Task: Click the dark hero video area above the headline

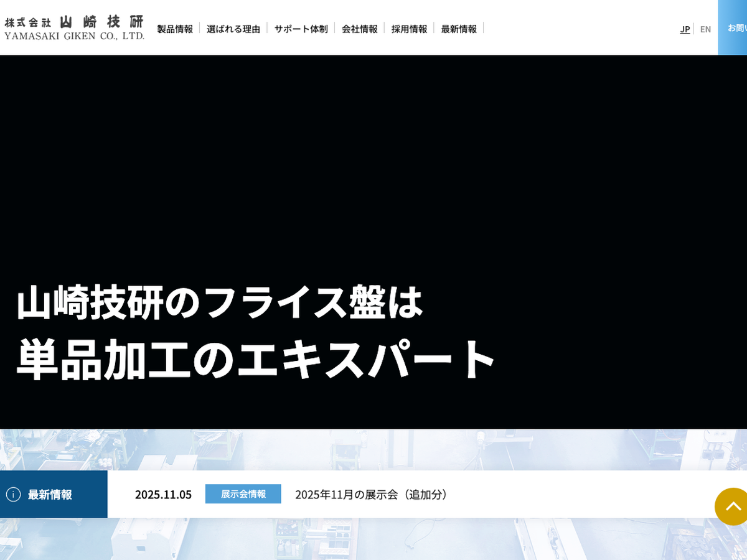Action: tap(374, 162)
